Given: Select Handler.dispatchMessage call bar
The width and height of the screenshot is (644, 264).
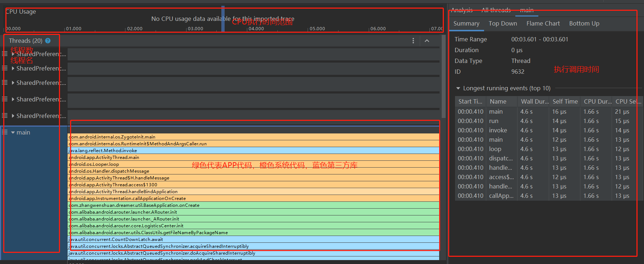Looking at the screenshot, I should [253, 171].
